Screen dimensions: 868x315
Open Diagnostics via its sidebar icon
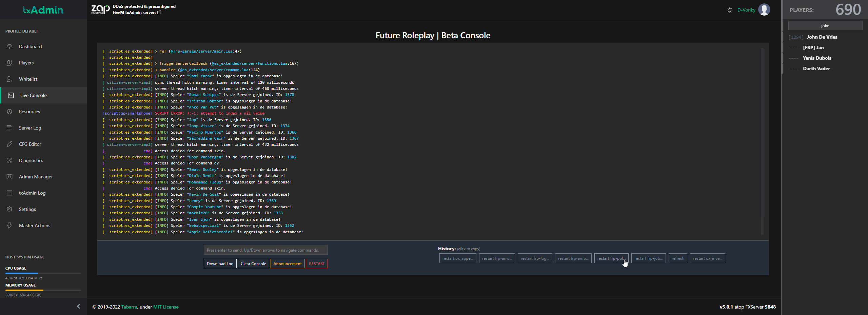[x=9, y=160]
